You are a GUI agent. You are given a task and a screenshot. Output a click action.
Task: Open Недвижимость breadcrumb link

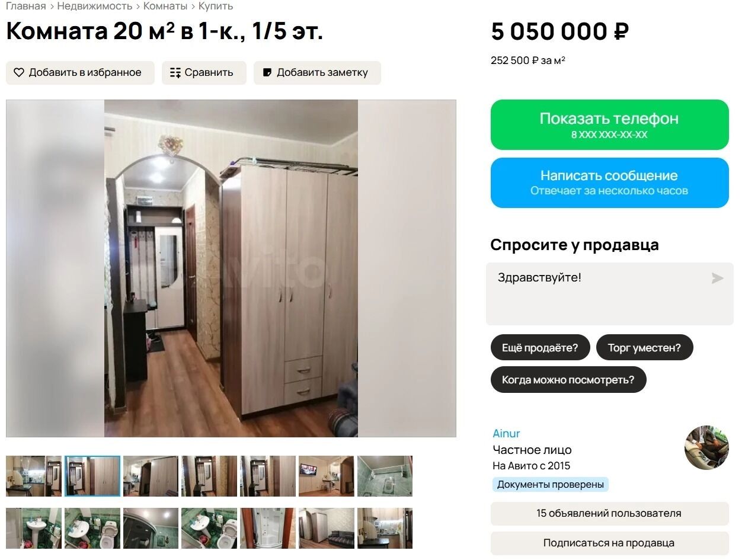point(95,6)
